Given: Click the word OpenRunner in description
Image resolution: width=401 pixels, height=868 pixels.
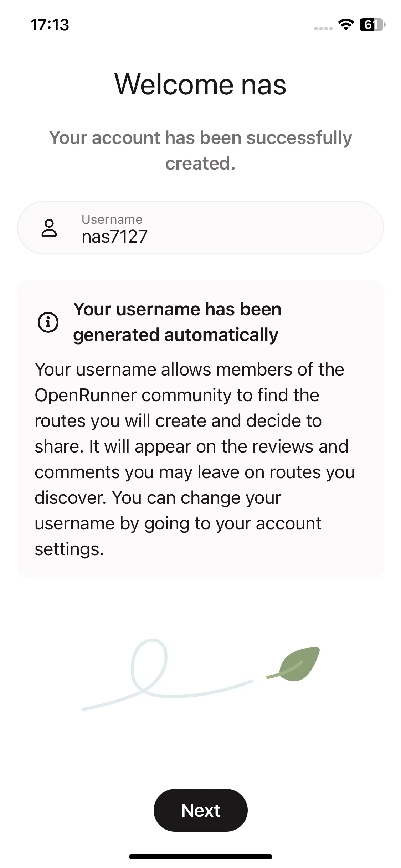Looking at the screenshot, I should (86, 395).
